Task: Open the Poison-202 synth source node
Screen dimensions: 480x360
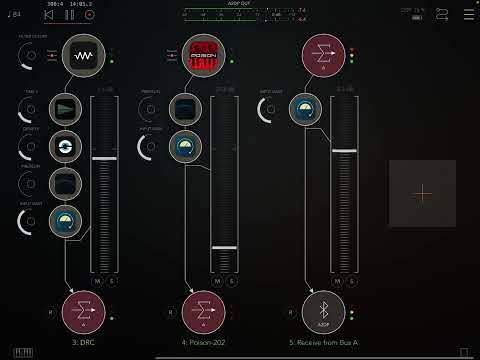Action: [203, 56]
